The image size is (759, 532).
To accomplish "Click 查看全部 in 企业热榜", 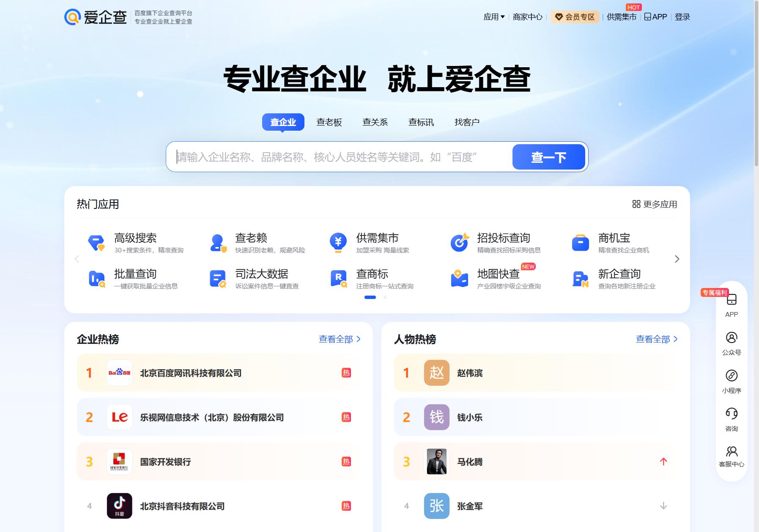I will (340, 339).
